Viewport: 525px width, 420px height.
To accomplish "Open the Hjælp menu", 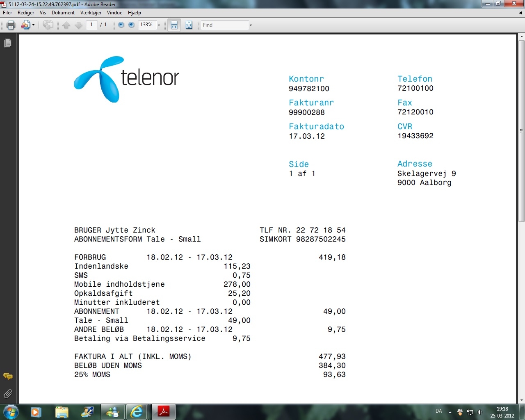I will pyautogui.click(x=134, y=13).
